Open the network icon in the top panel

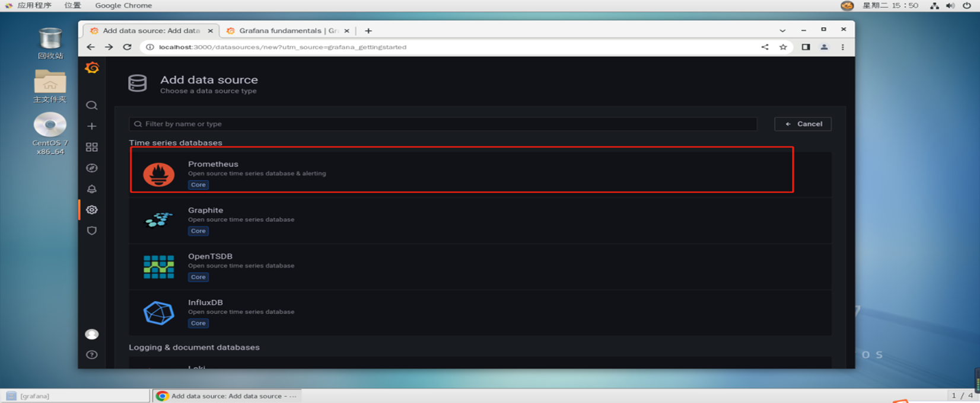934,5
